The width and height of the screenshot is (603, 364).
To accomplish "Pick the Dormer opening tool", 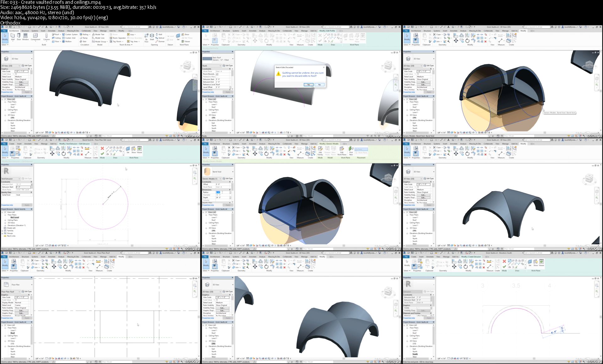I will point(160,41).
